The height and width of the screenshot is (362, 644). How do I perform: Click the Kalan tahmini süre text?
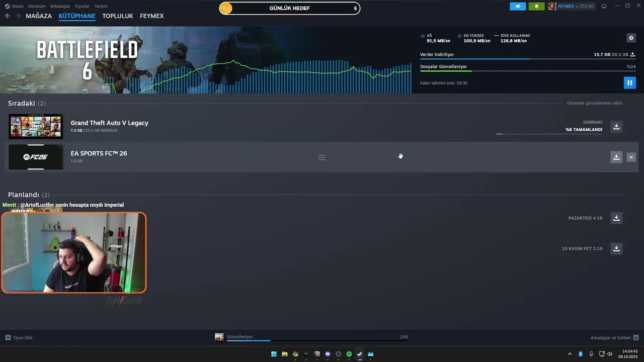pyautogui.click(x=444, y=83)
